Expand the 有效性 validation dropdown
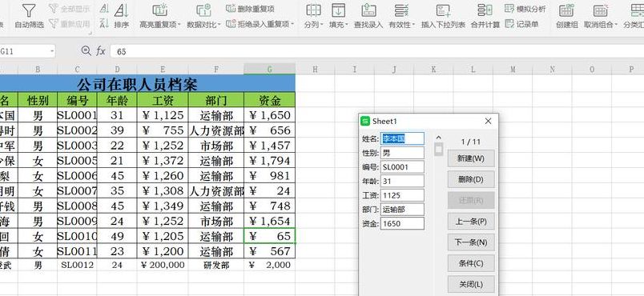Screen dimensions: 644x296 pos(413,25)
